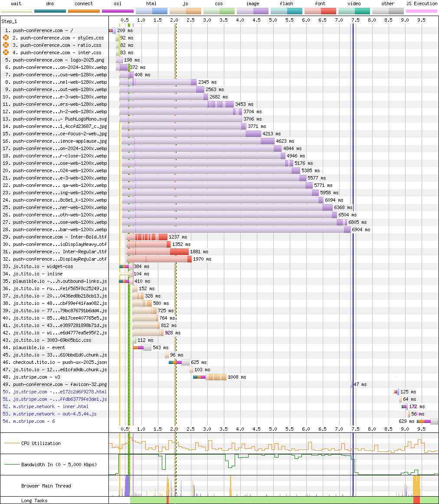The width and height of the screenshot is (439, 504).
Task: Click the css legend color swatch
Action: click(x=219, y=11)
